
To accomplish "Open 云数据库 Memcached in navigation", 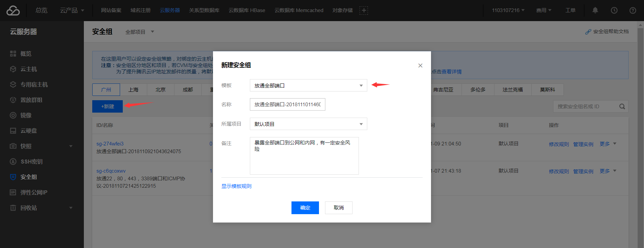I will tap(299, 10).
